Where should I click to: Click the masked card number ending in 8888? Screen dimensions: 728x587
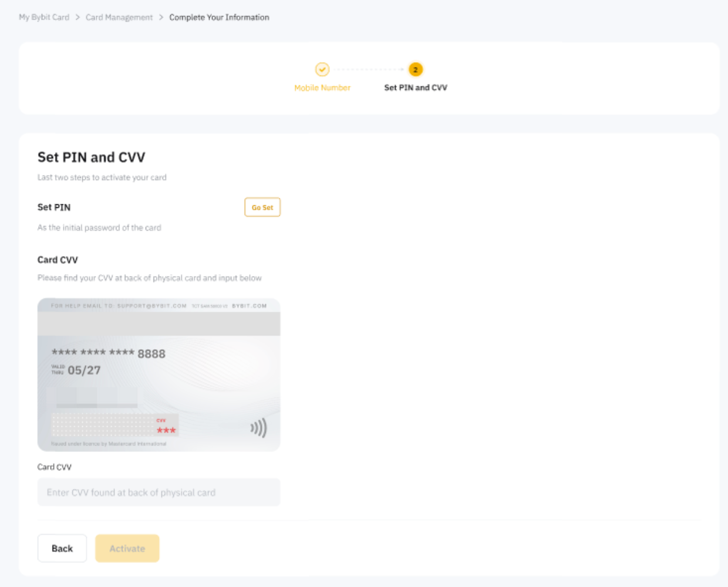point(109,353)
